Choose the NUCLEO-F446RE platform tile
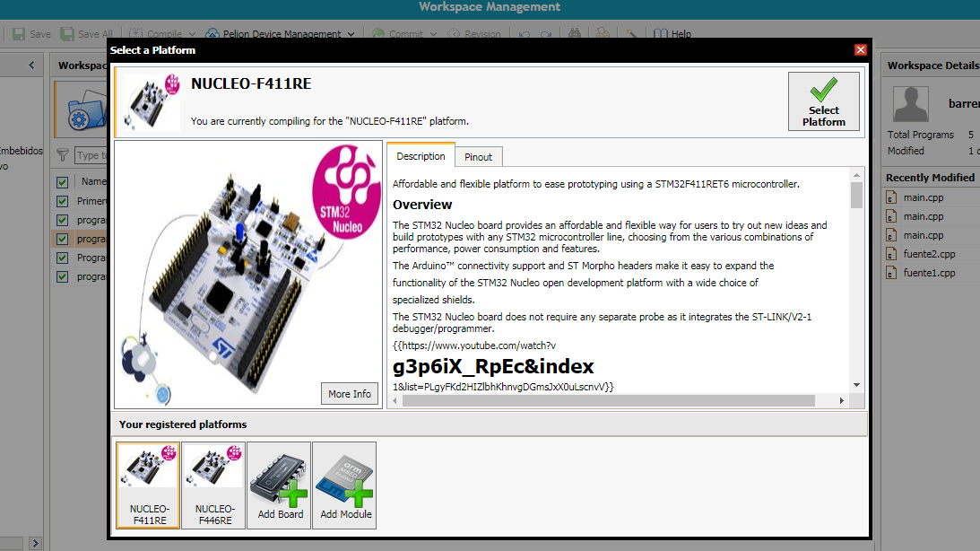This screenshot has width=980, height=551. [x=213, y=485]
